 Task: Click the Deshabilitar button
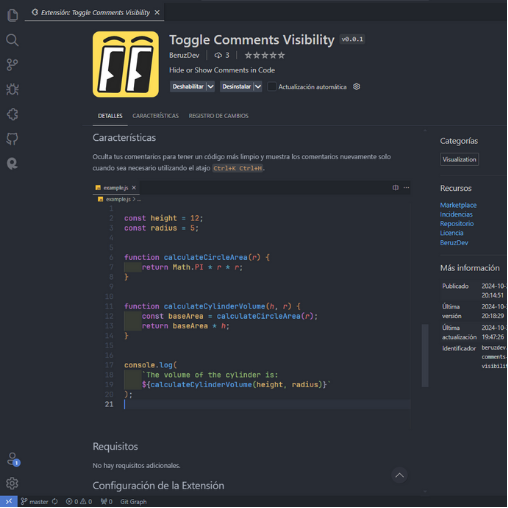188,87
